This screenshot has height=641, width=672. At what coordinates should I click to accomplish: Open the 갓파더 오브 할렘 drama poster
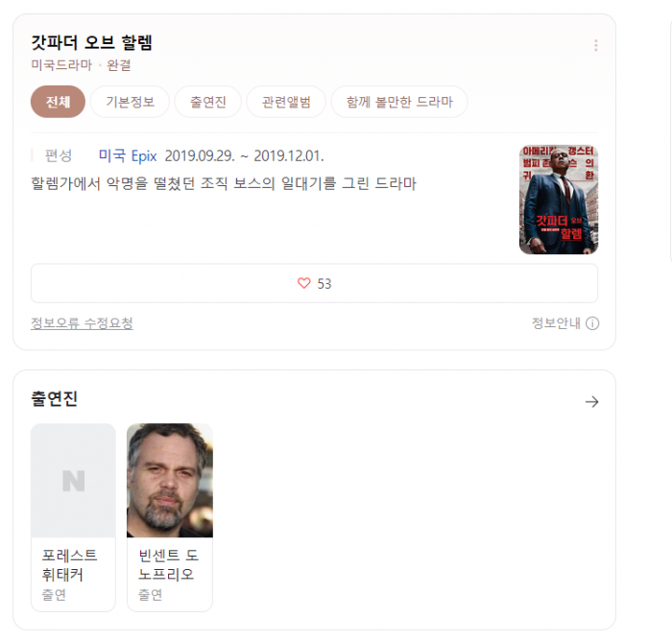(558, 200)
